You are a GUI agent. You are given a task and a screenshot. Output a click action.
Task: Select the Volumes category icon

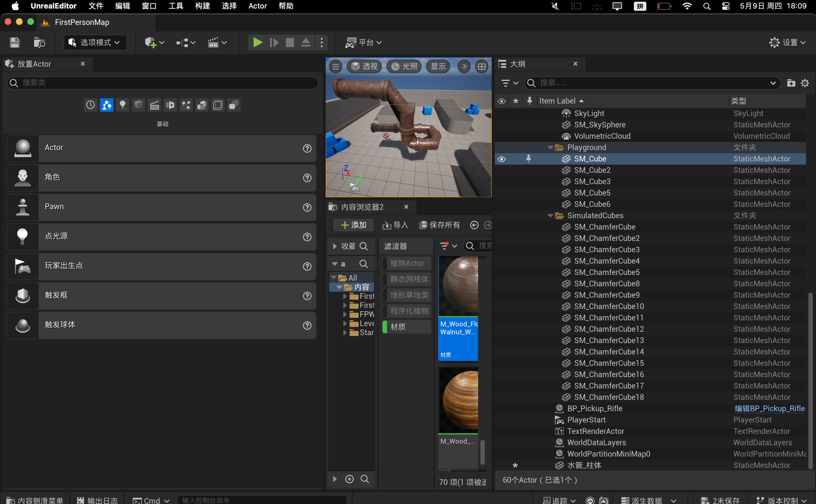[x=218, y=105]
